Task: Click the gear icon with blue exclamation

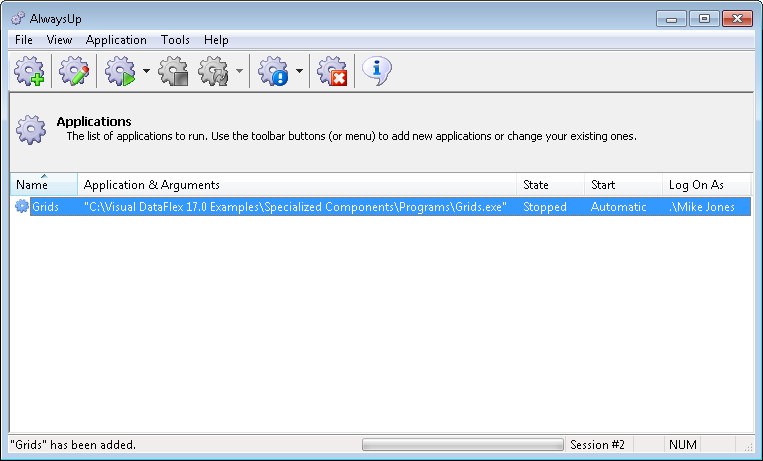Action: coord(273,71)
